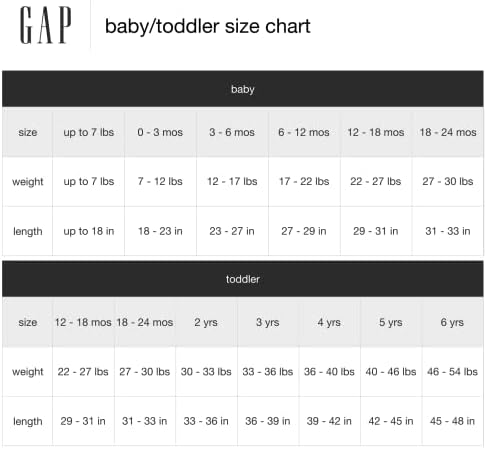Select the toddler section header
The image size is (487, 449).
243,279
